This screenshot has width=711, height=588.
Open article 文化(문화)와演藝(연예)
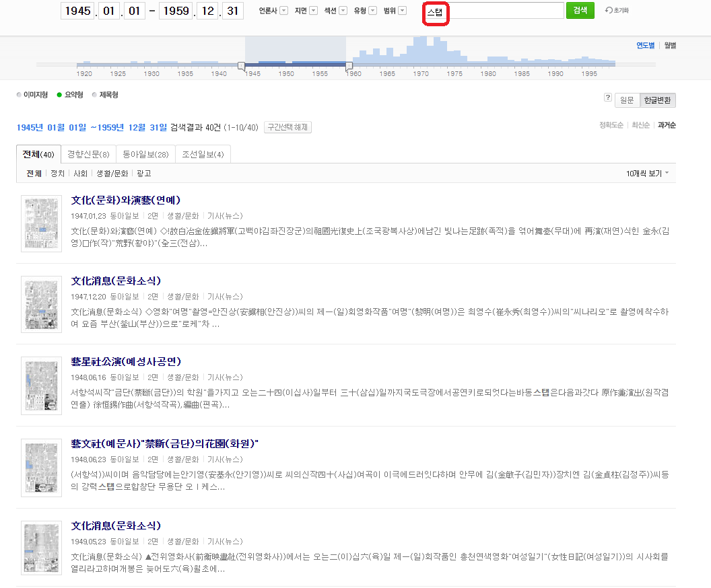tap(126, 200)
